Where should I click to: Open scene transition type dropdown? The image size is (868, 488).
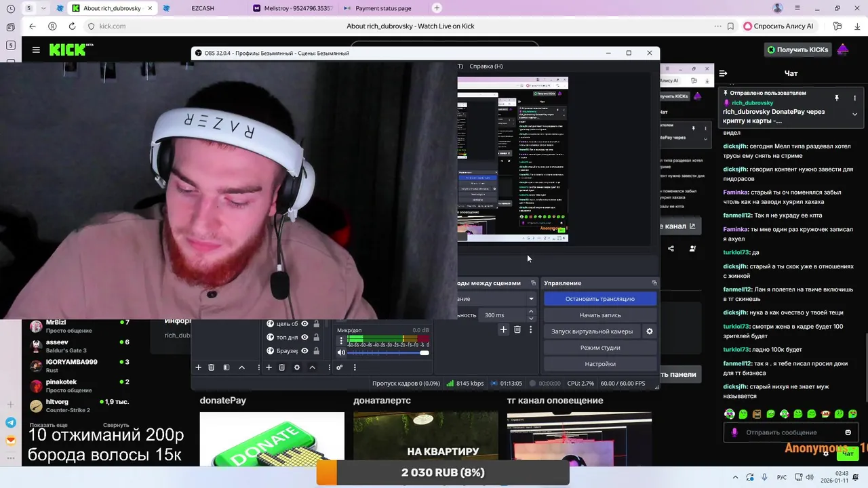point(531,299)
